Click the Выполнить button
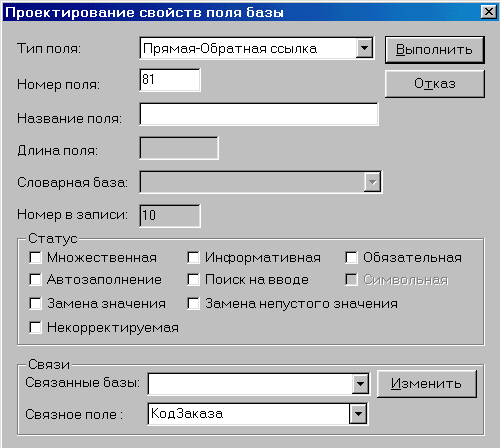 coord(434,50)
